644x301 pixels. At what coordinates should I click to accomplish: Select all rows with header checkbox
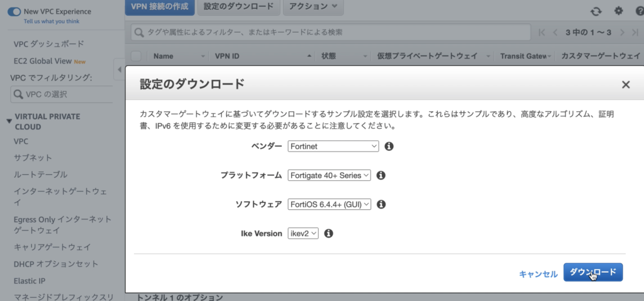click(x=136, y=57)
